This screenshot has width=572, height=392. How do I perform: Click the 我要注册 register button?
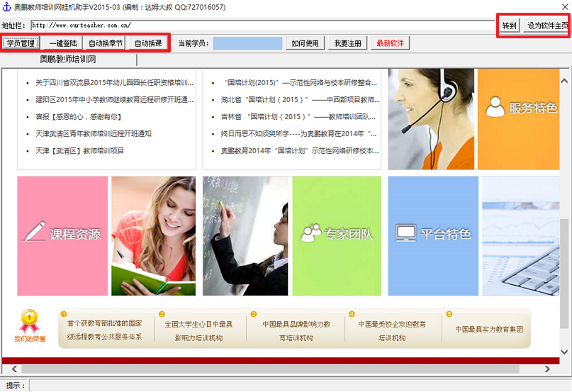point(347,43)
